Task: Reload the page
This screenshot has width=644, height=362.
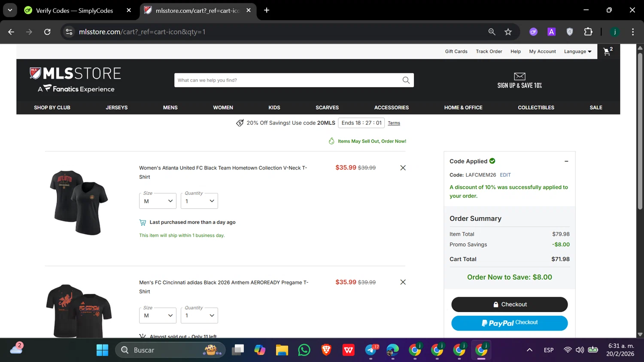Action: click(x=47, y=32)
